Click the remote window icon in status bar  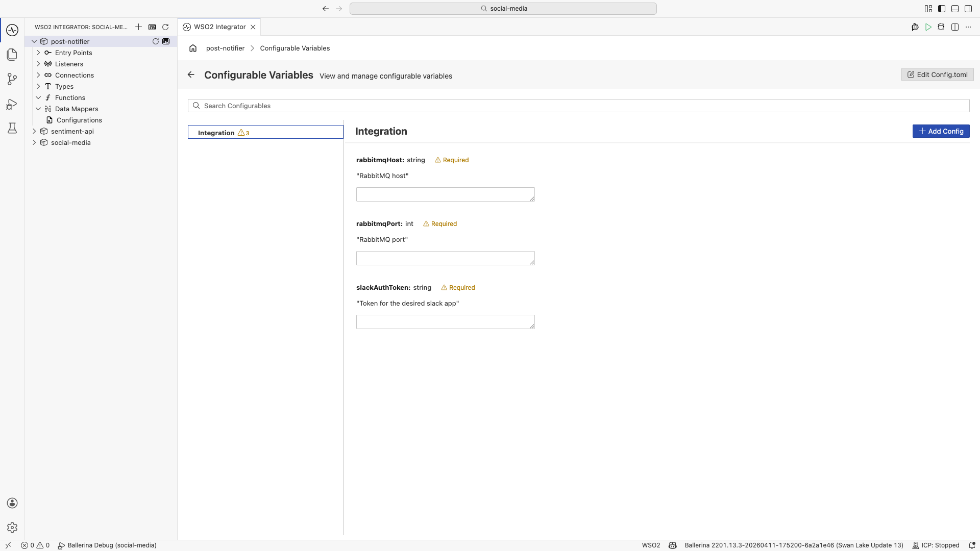click(8, 545)
